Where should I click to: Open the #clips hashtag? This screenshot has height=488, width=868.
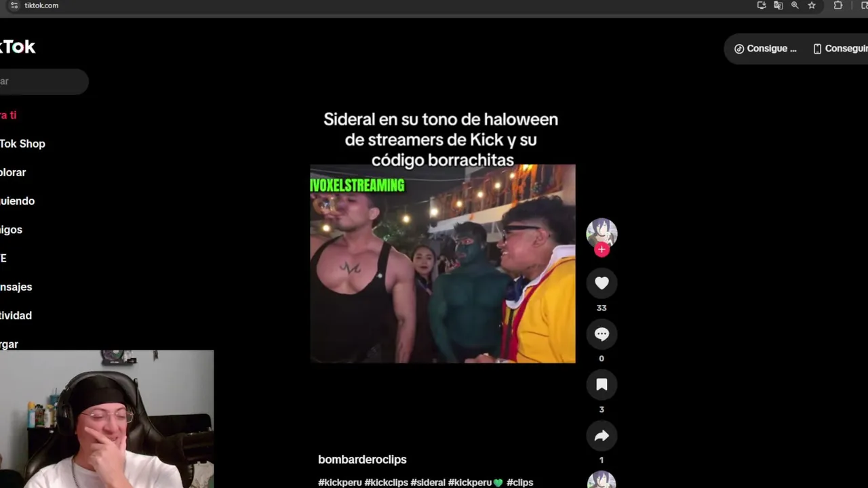pyautogui.click(x=520, y=483)
